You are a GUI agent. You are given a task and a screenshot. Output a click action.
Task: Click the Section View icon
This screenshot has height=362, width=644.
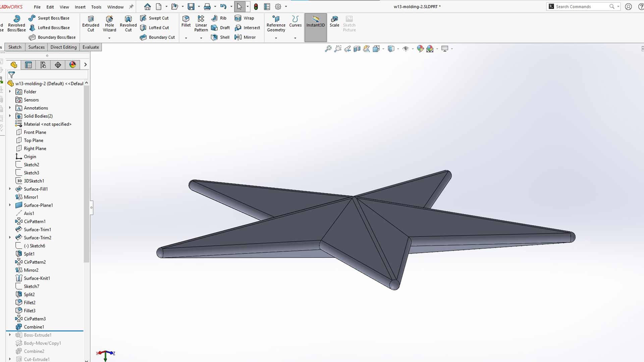click(357, 49)
